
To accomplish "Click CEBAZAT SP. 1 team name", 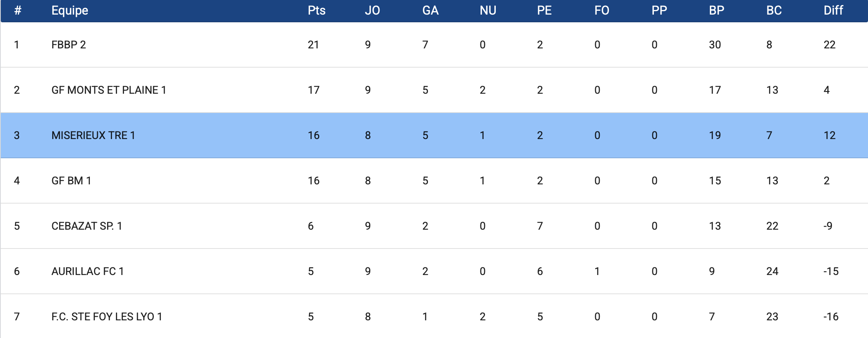I will click(87, 226).
